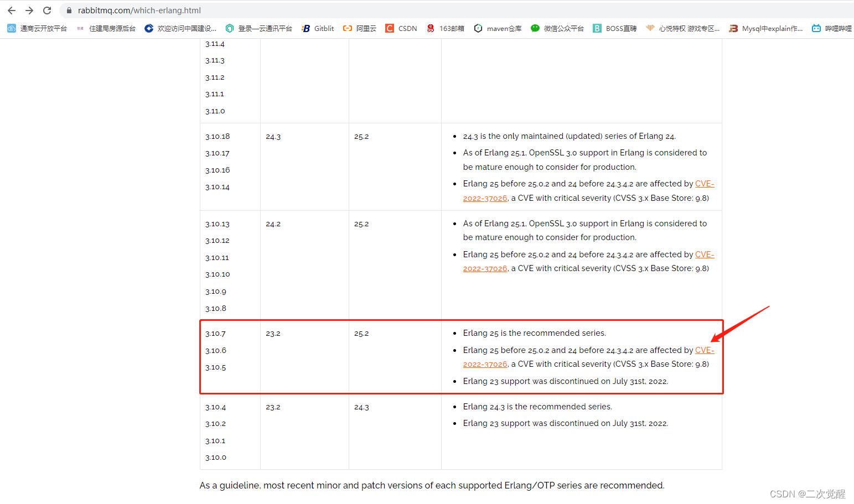This screenshot has height=504, width=854.
Task: Open the 登录—云通讯平台 bookmark
Action: tap(258, 28)
